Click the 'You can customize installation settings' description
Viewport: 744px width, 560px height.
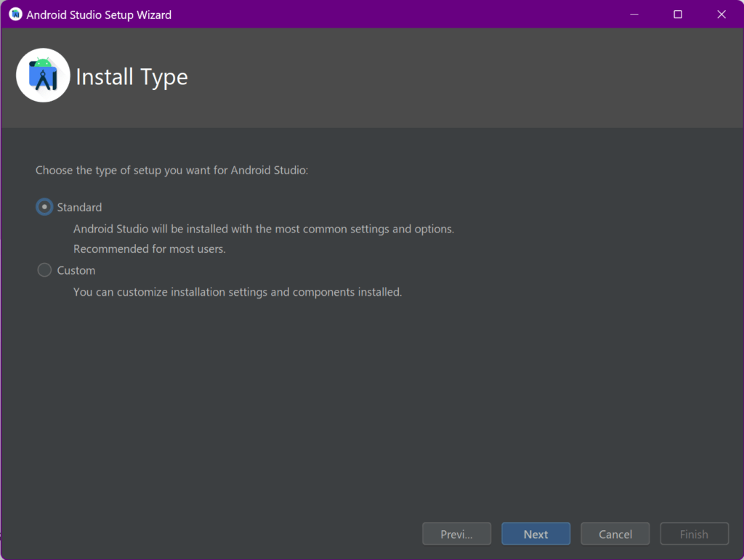[x=238, y=292]
